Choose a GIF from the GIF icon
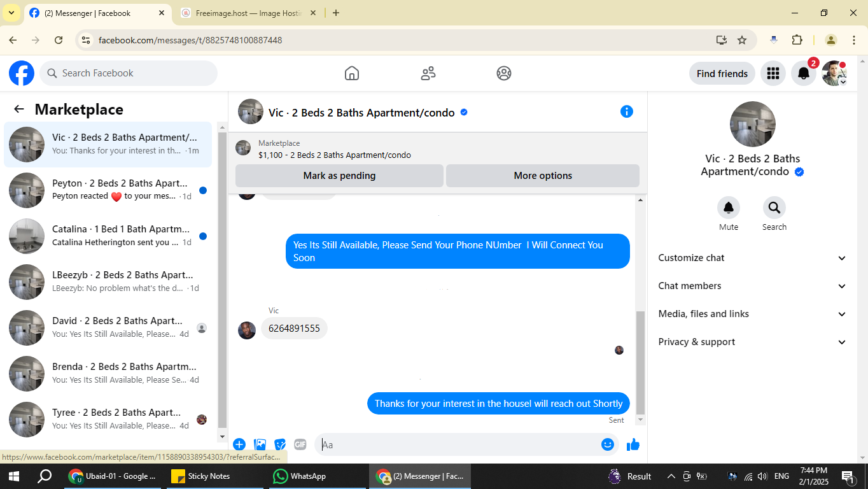The height and width of the screenshot is (489, 868). click(x=300, y=444)
